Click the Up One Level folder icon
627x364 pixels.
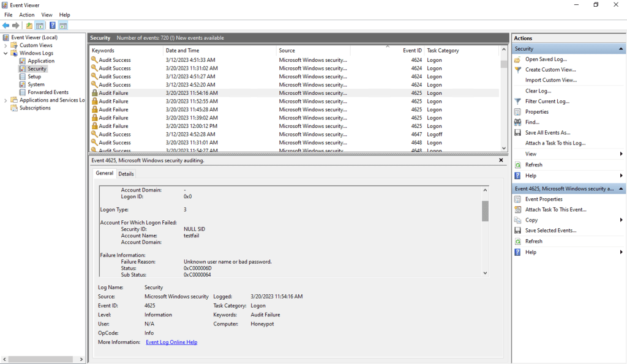29,26
